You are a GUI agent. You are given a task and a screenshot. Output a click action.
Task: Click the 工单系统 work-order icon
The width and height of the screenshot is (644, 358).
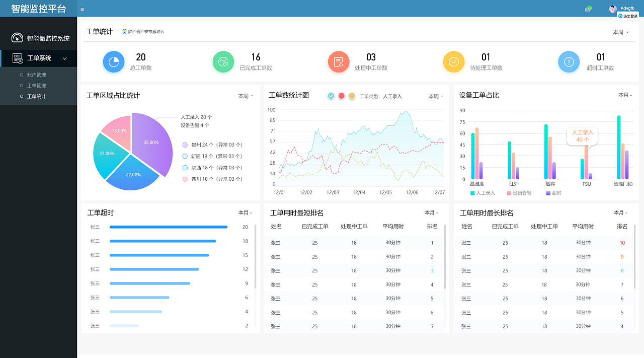[x=18, y=58]
